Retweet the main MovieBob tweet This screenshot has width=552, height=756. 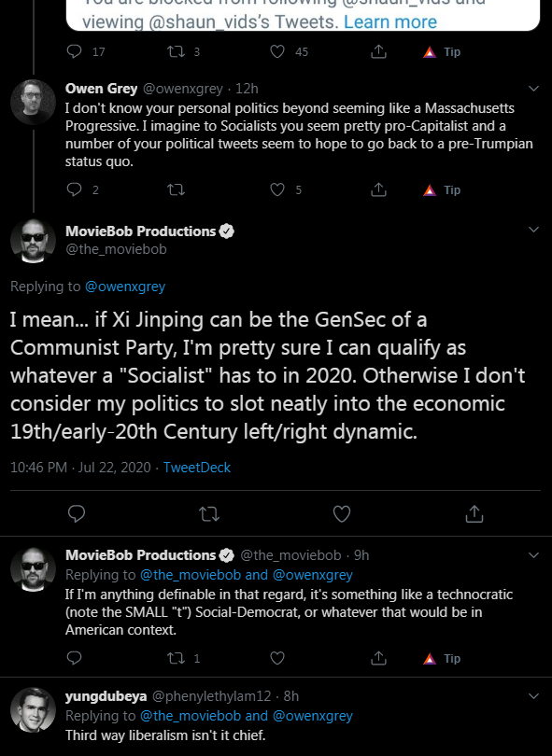point(209,514)
